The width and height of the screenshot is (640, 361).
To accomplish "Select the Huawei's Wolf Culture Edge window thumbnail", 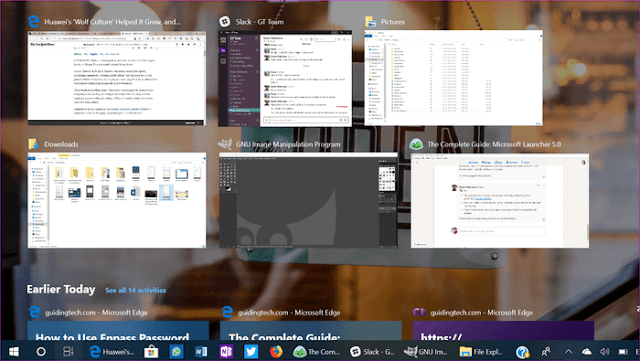I will tap(117, 78).
